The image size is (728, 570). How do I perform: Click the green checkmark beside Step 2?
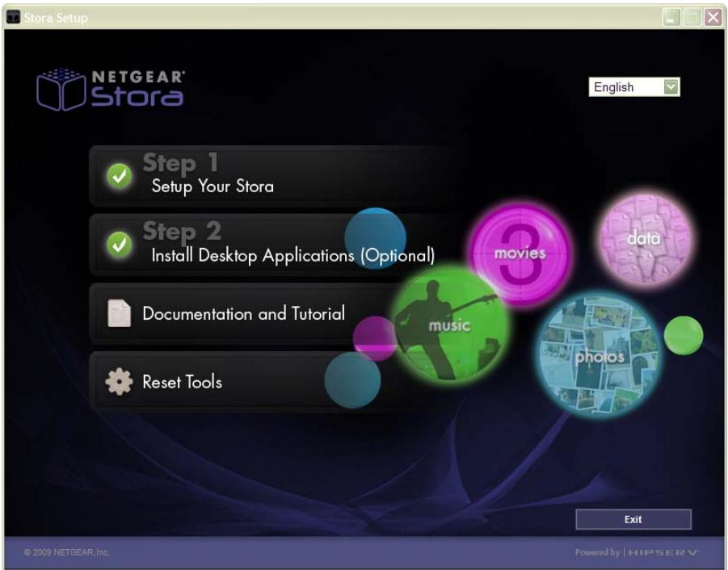coord(120,245)
